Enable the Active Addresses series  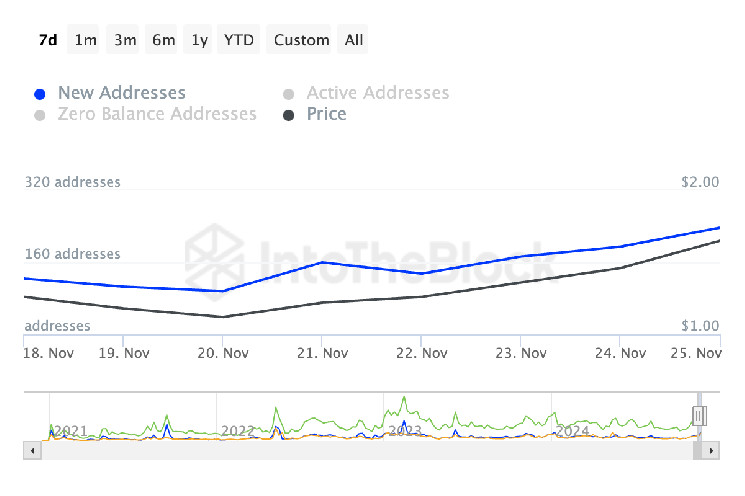pyautogui.click(x=288, y=94)
